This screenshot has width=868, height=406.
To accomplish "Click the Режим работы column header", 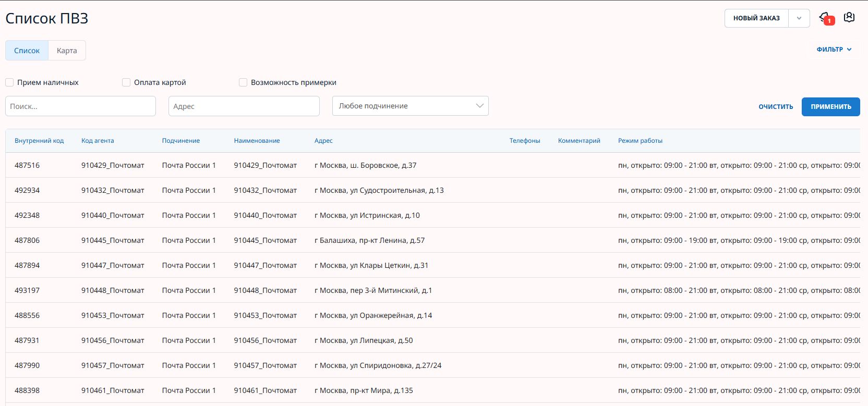I will pyautogui.click(x=640, y=141).
